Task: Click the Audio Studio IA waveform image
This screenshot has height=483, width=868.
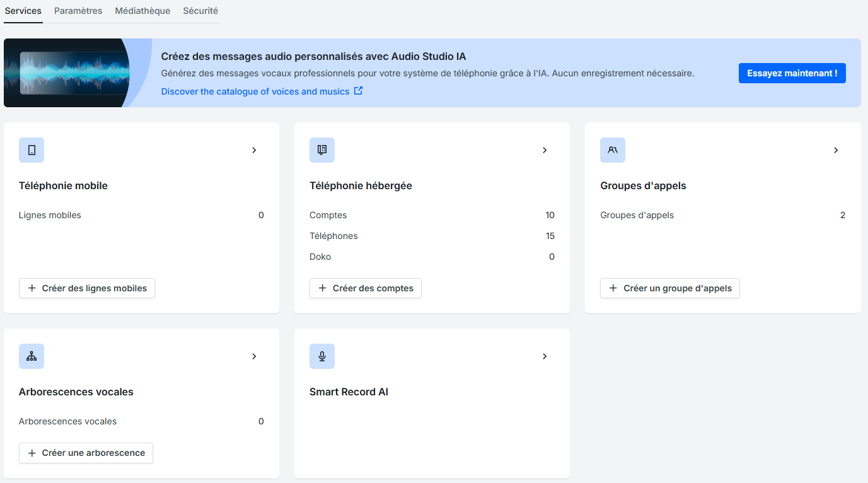Action: tap(67, 73)
